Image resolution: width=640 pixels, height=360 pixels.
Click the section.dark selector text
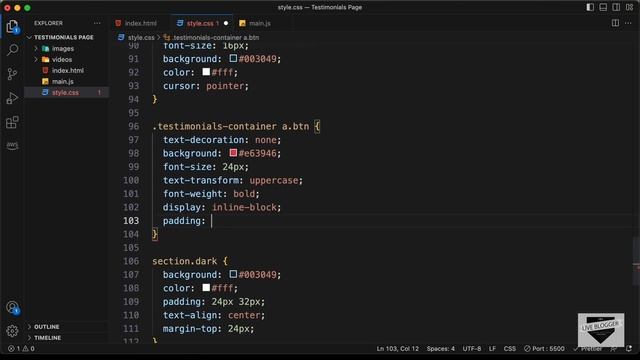[184, 261]
